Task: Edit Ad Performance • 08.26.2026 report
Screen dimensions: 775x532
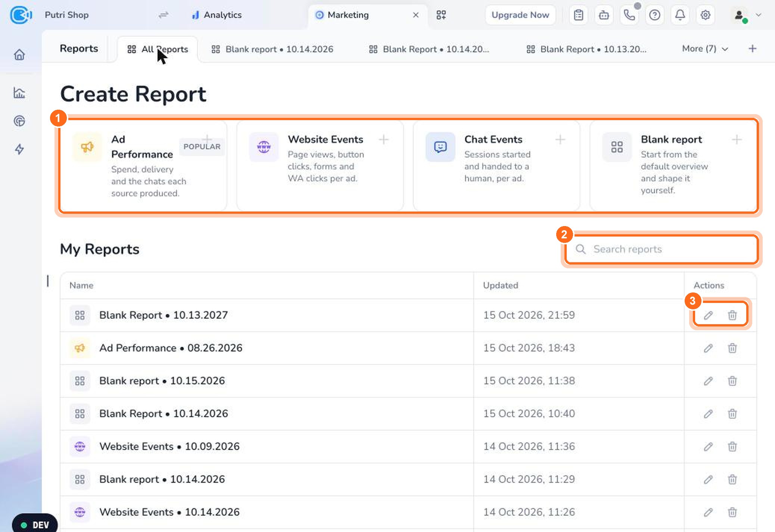Action: tap(708, 348)
